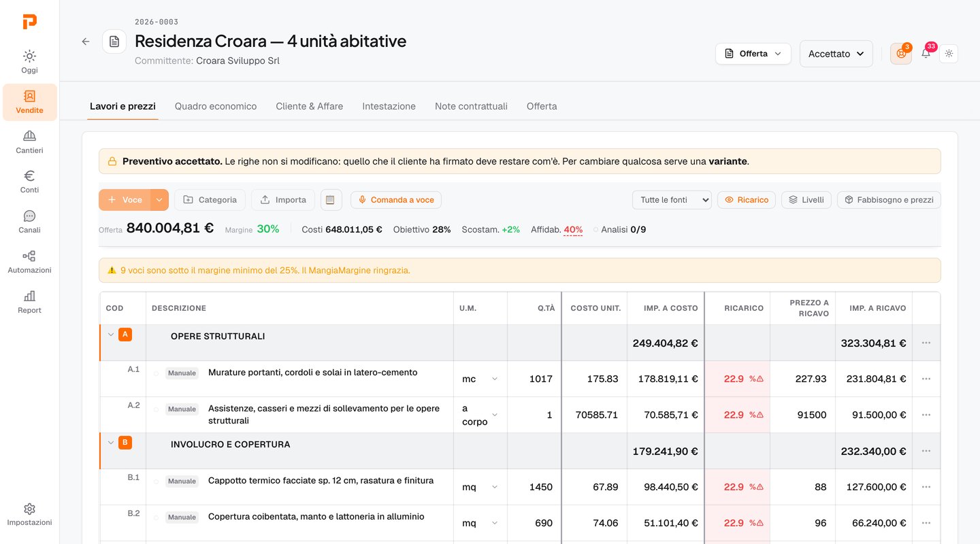The image size is (980, 544).
Task: Switch to the Cliente & Affare tab
Action: 310,106
